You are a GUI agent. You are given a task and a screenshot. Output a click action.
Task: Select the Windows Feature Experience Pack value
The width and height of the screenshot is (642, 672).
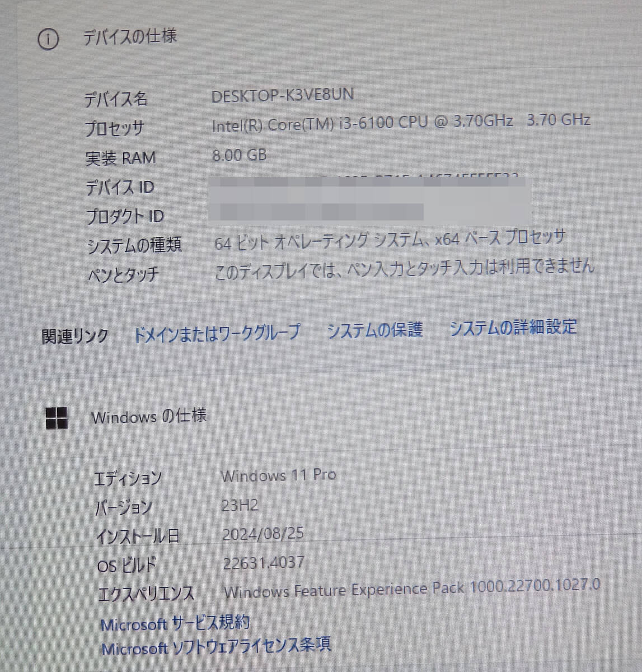tap(412, 589)
